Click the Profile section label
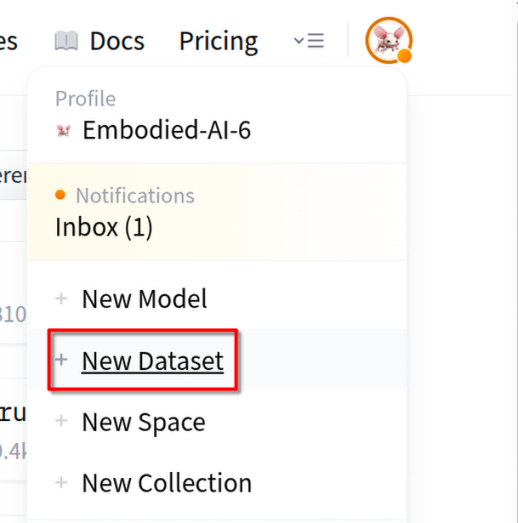Image resolution: width=518 pixels, height=523 pixels. click(86, 99)
